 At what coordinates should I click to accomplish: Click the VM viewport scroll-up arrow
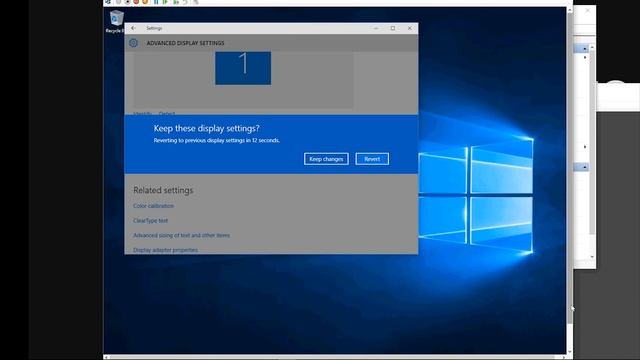click(569, 9)
